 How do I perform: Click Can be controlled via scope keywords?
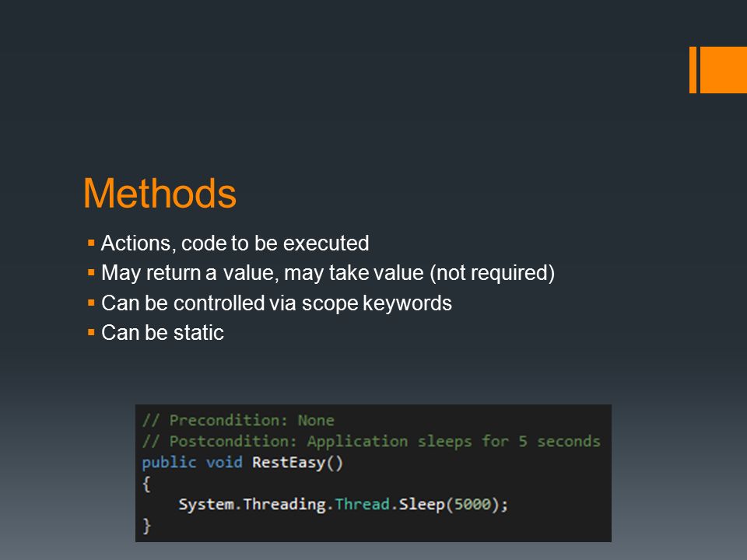pyautogui.click(x=276, y=303)
